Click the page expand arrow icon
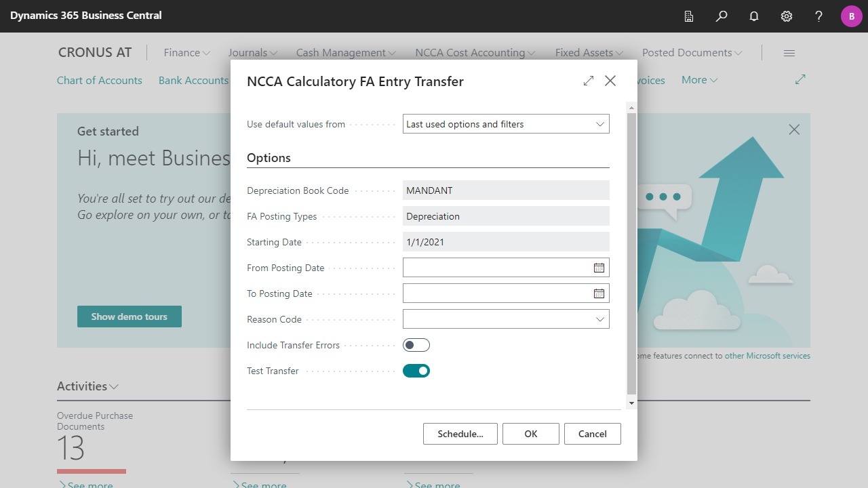The height and width of the screenshot is (488, 868). [800, 80]
